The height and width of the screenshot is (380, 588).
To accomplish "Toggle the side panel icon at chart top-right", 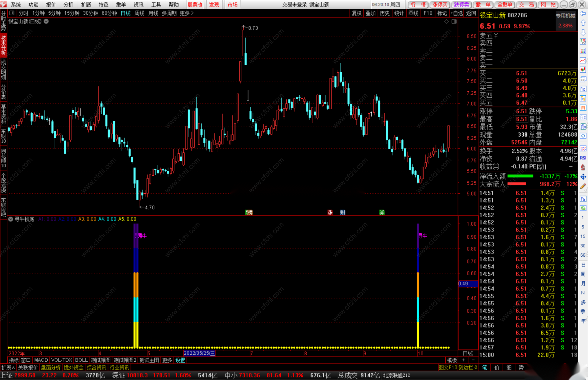I will pyautogui.click(x=454, y=21).
